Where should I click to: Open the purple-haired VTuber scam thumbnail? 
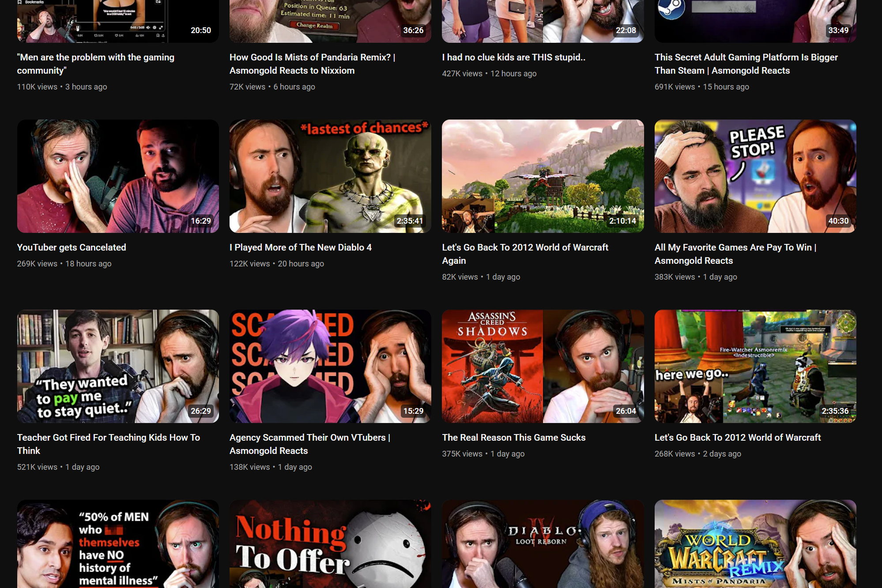330,366
